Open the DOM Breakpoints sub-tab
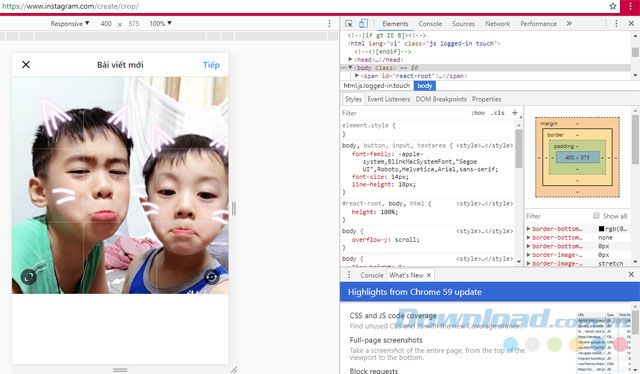The height and width of the screenshot is (374, 640). (x=441, y=99)
